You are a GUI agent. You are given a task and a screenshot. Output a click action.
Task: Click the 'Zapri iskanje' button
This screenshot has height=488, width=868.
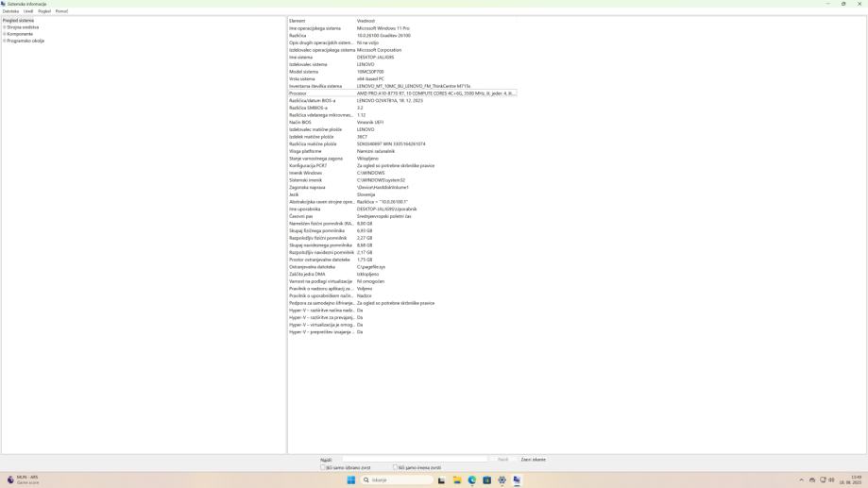point(533,460)
